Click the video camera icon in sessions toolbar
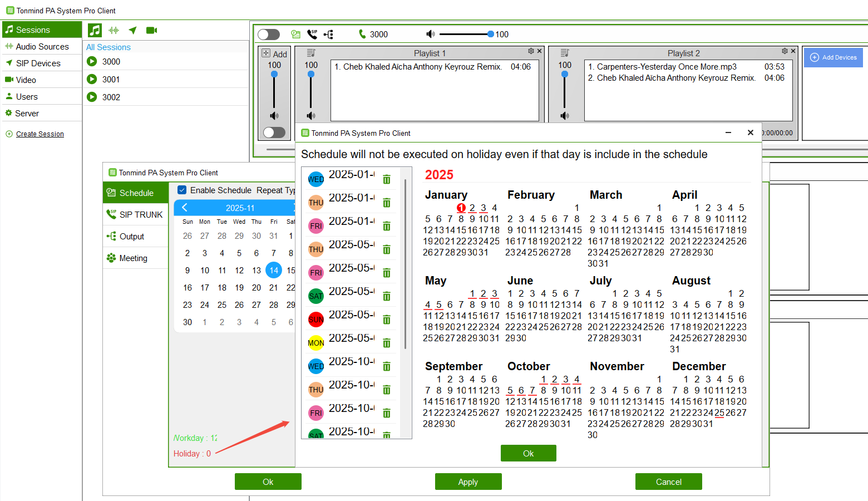868x501 pixels. [151, 31]
